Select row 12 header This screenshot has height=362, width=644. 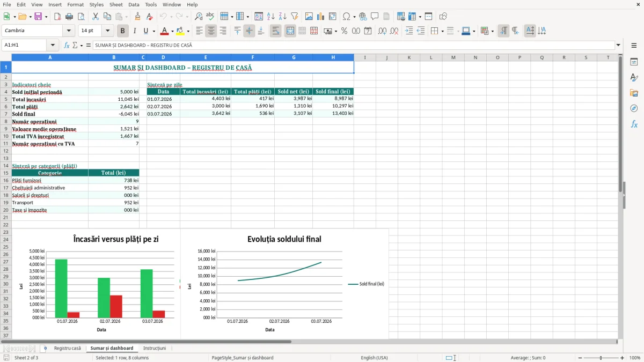[x=6, y=151]
